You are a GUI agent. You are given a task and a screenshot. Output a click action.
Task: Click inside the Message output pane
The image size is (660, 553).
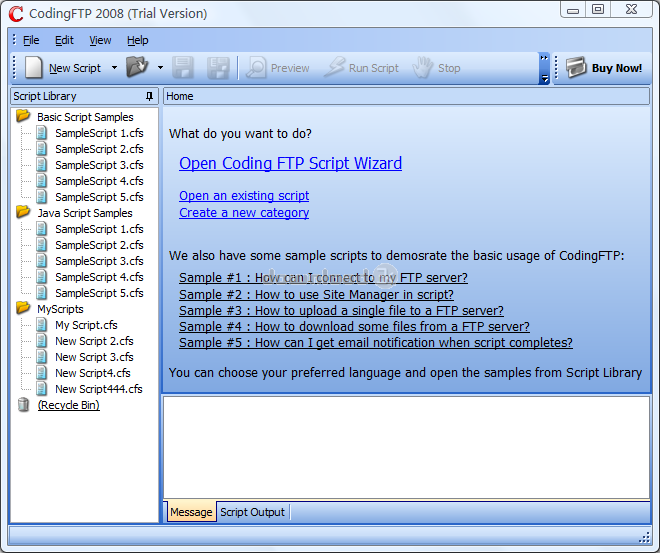(x=406, y=447)
